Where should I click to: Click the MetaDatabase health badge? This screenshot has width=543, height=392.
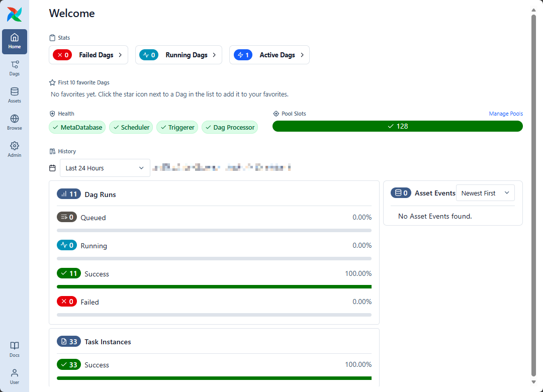click(77, 128)
